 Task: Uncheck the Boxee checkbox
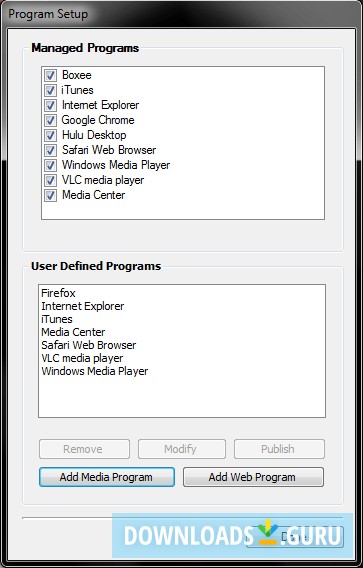tap(50, 75)
